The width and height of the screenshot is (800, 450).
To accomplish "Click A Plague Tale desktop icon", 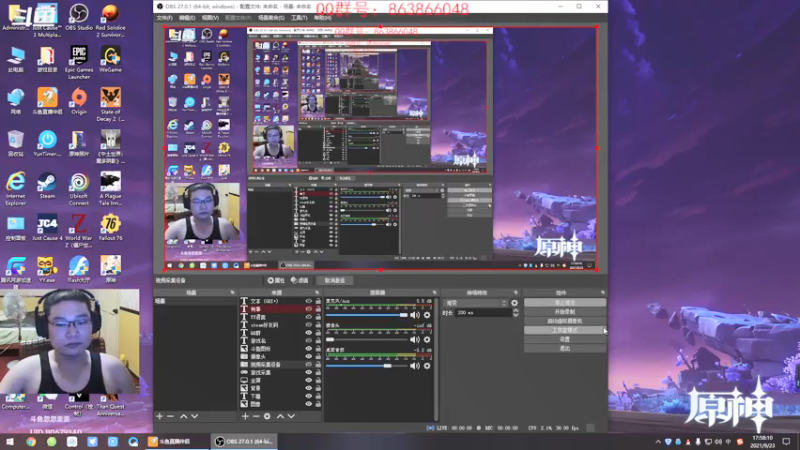I will tap(110, 189).
